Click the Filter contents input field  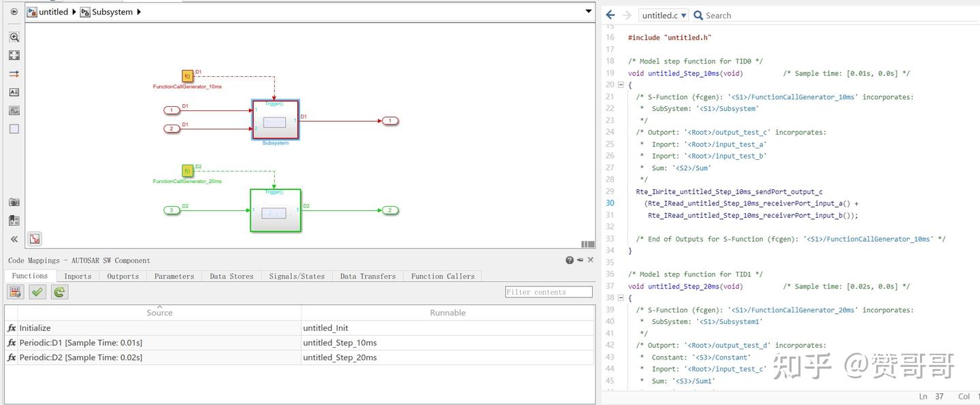click(549, 292)
